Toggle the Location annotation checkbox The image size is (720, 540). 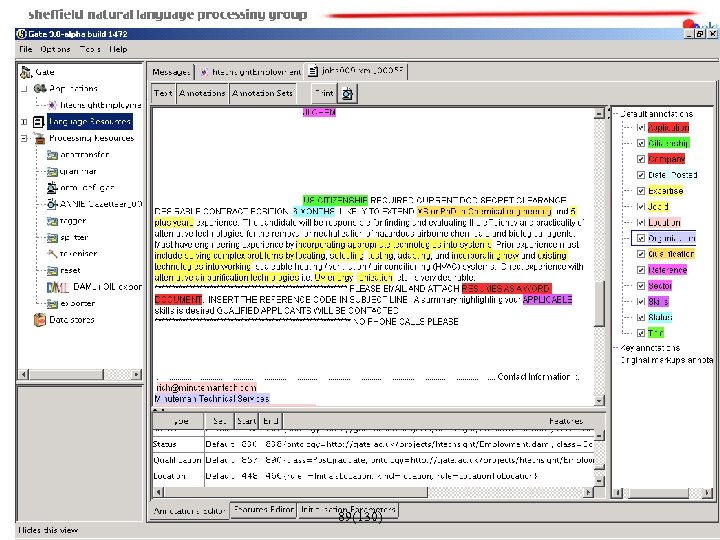641,222
